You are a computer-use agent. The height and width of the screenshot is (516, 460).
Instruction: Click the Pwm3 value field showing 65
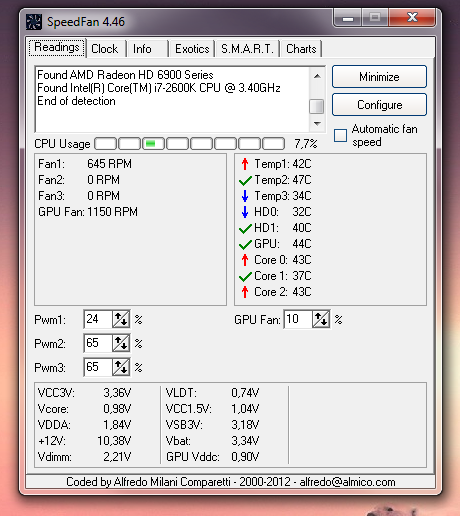click(98, 367)
